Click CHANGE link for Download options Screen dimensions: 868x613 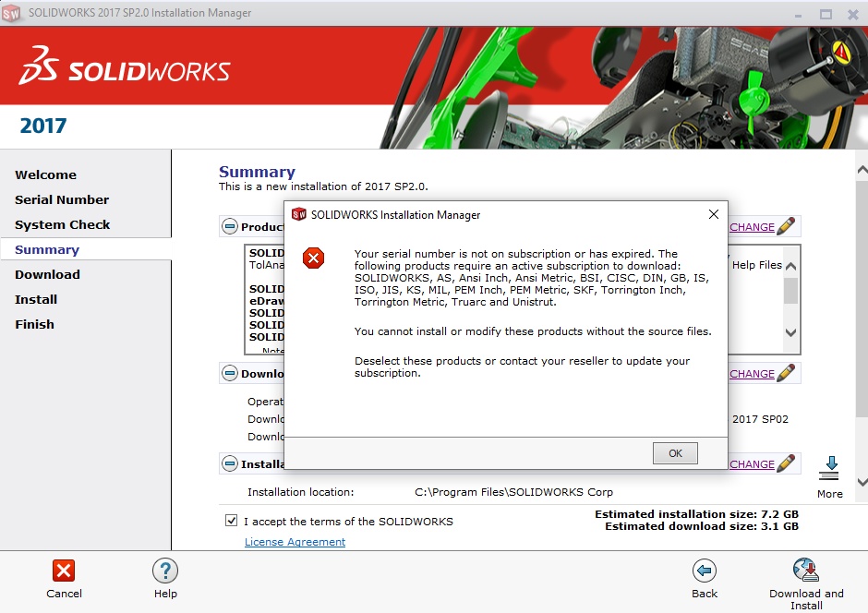(x=752, y=374)
